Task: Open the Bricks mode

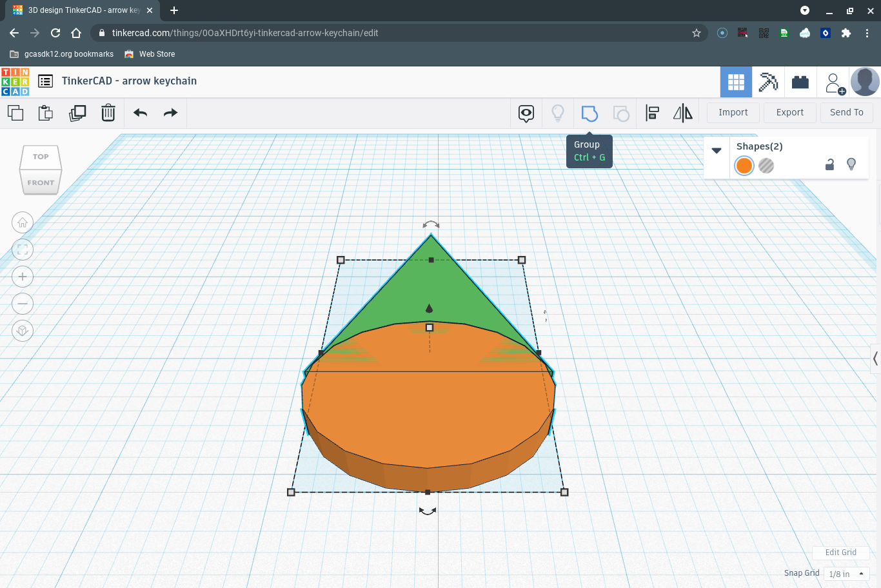Action: pyautogui.click(x=800, y=82)
